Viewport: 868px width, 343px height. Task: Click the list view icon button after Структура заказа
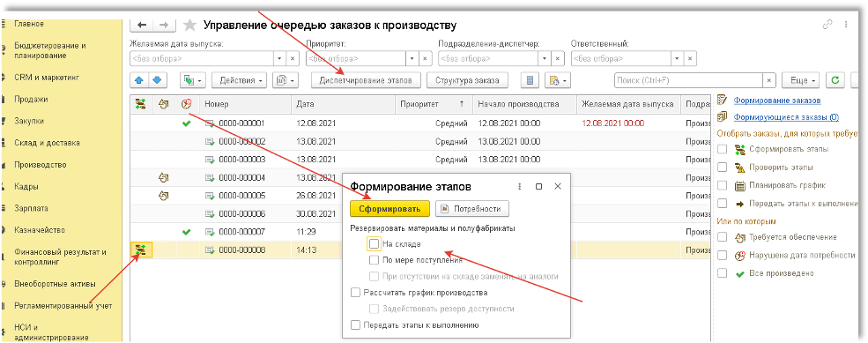click(x=530, y=80)
